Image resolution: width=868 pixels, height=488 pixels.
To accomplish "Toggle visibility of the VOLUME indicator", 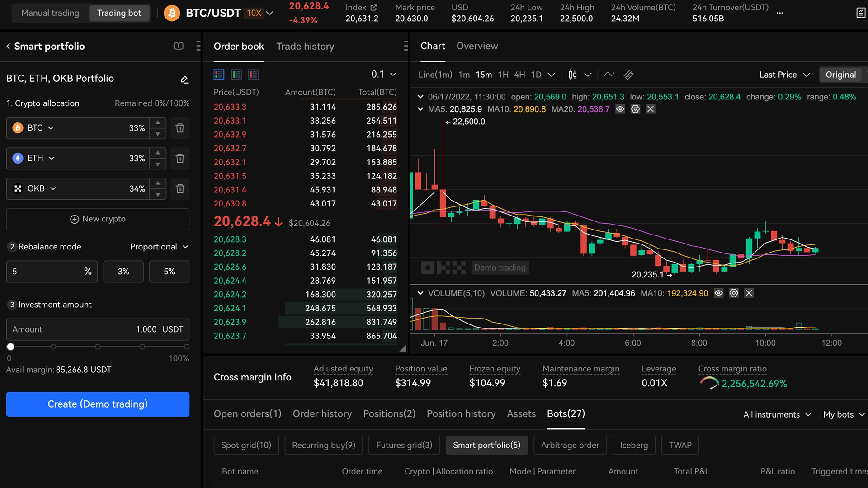I will click(719, 293).
